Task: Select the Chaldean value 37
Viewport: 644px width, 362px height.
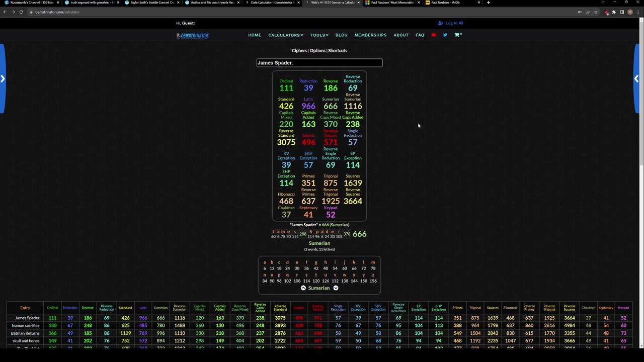Action: point(286,215)
